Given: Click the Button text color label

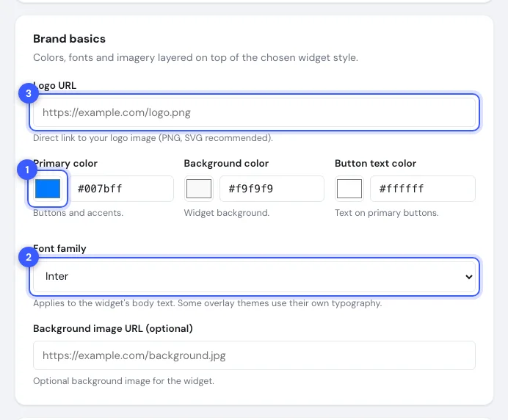Looking at the screenshot, I should 375,163.
